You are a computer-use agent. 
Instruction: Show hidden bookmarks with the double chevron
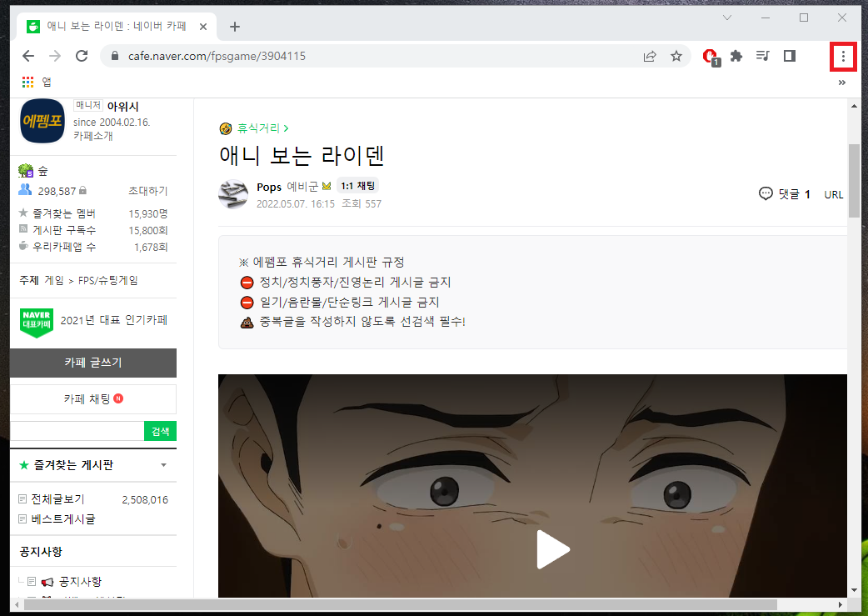(x=842, y=83)
